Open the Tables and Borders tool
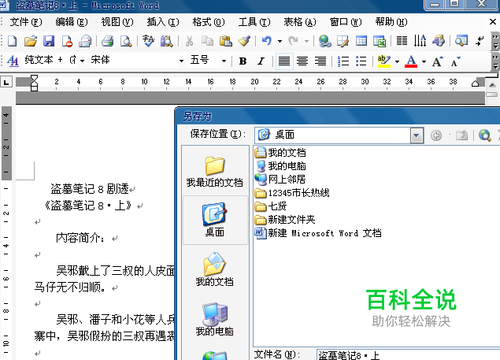 [343, 41]
